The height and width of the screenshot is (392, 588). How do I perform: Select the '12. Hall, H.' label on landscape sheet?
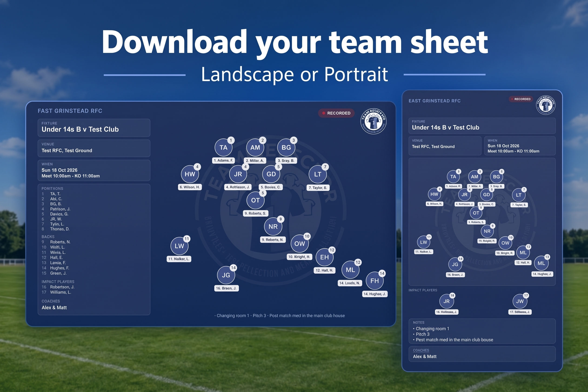(324, 270)
